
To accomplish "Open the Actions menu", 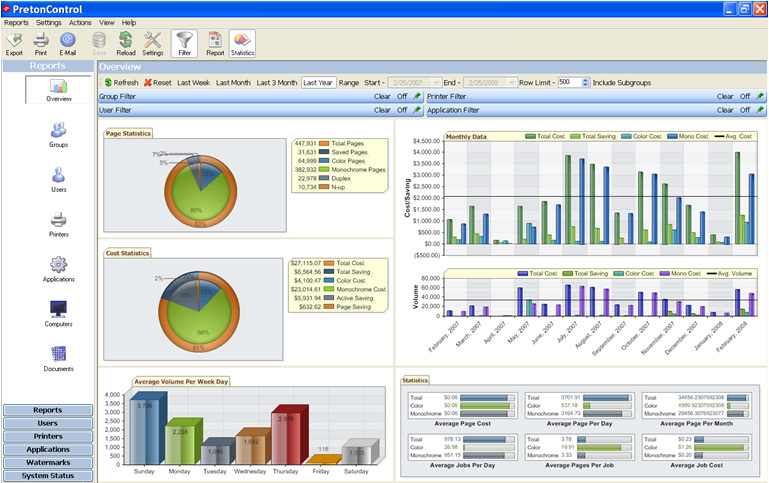I will click(80, 23).
